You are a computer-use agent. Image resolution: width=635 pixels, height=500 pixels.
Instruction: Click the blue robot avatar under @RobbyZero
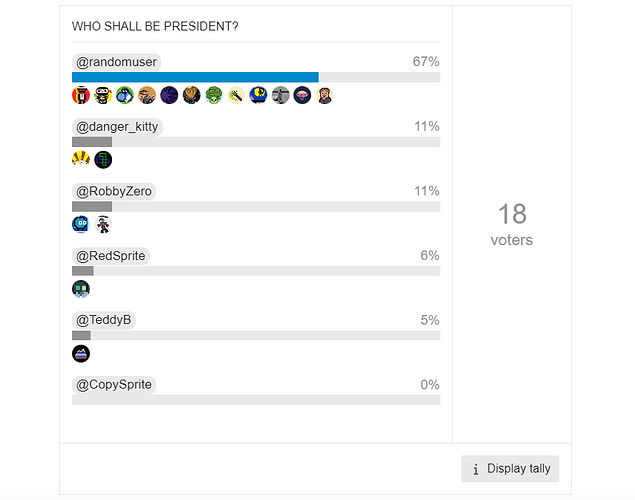click(81, 224)
